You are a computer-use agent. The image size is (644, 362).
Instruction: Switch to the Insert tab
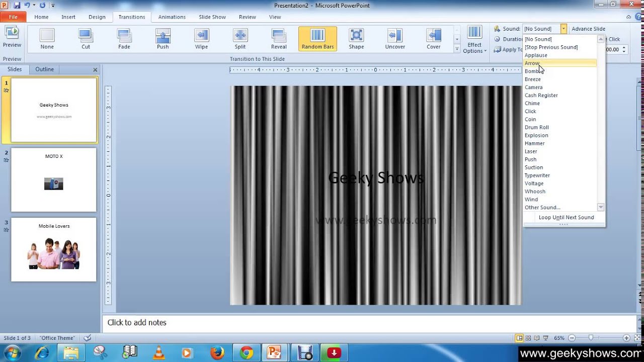click(x=68, y=17)
